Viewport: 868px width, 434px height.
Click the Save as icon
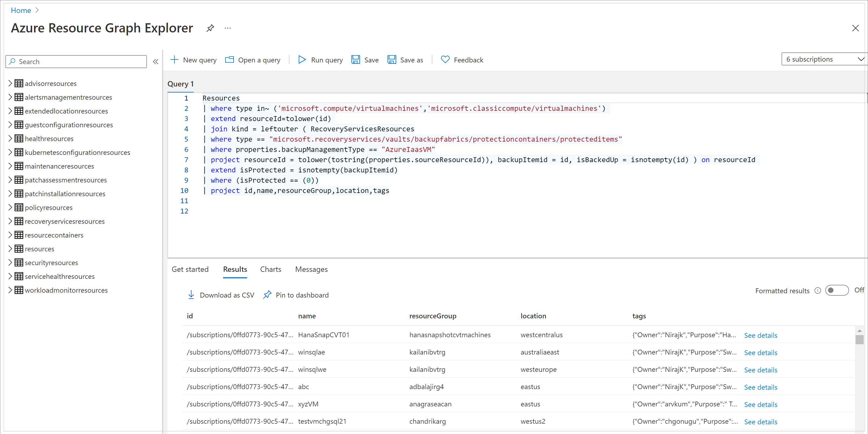[x=391, y=60]
